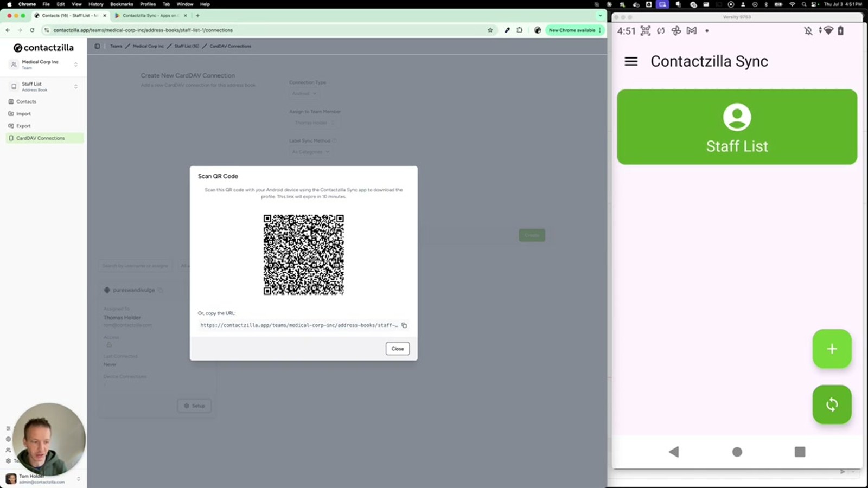Go back in Chrome
The image size is (868, 488).
click(x=8, y=30)
